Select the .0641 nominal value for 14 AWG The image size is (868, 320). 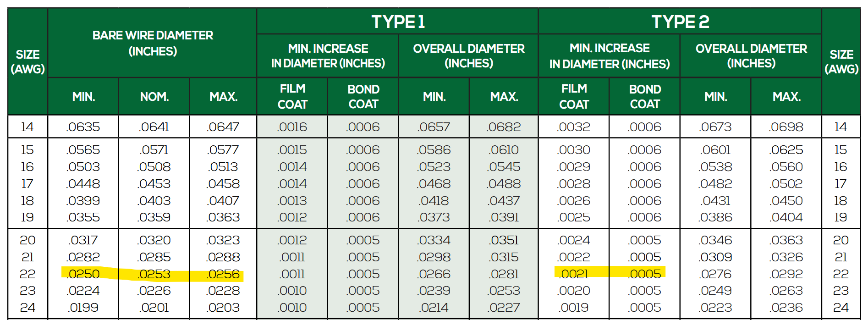(154, 127)
